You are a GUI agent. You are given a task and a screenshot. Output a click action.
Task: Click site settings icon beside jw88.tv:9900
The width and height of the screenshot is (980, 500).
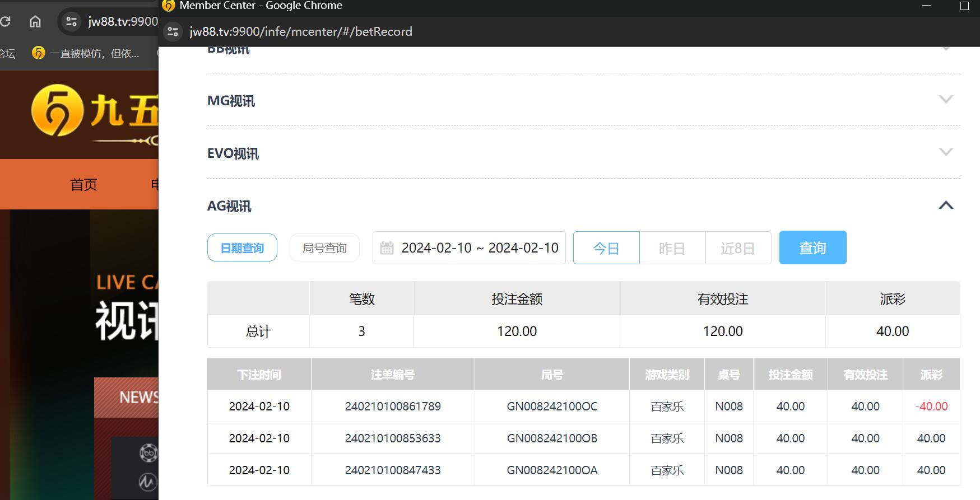click(71, 22)
